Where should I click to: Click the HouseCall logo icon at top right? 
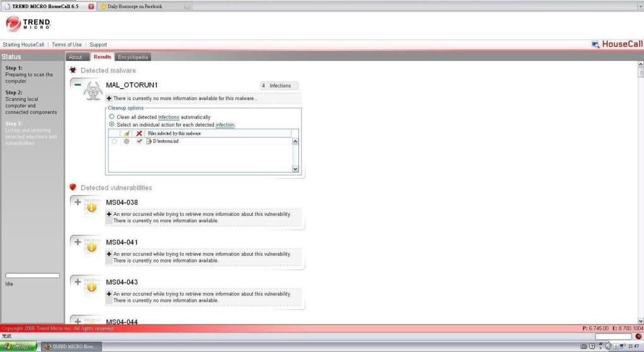596,44
